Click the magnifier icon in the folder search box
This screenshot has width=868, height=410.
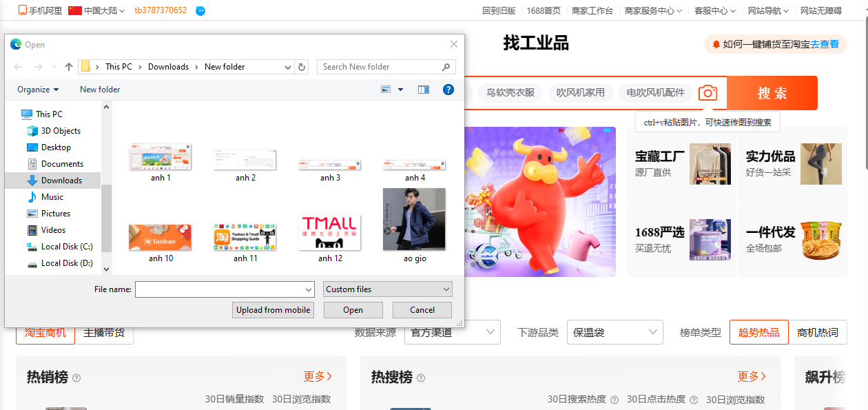(446, 67)
